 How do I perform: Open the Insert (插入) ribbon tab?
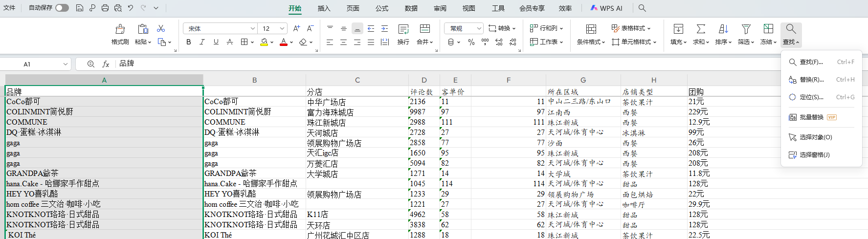[x=324, y=8]
